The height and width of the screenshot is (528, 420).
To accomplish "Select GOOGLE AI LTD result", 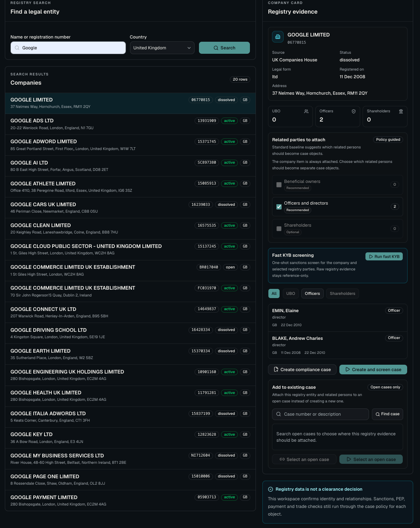I will point(130,166).
